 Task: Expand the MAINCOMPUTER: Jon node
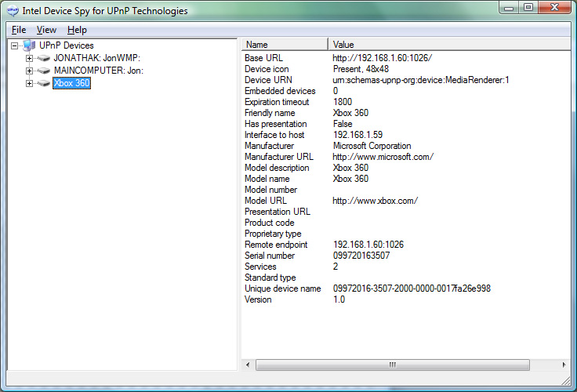click(29, 71)
